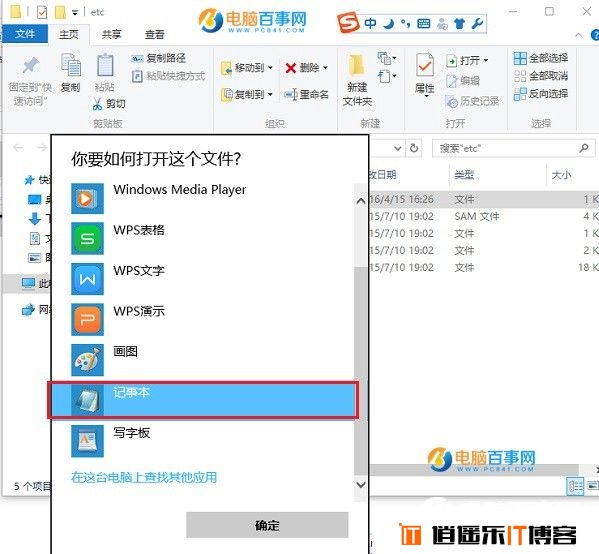Screen dimensions: 599x554
Task: Switch to details view icon
Action: 575,486
